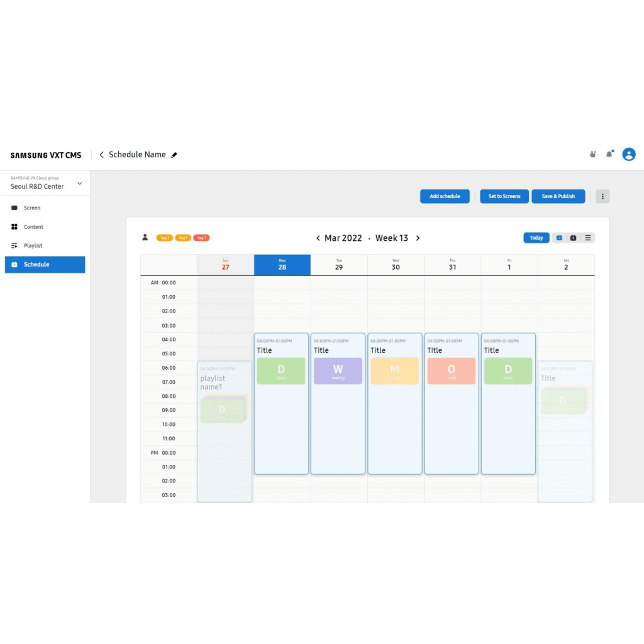Click the icon left of the notification bell

pos(592,155)
